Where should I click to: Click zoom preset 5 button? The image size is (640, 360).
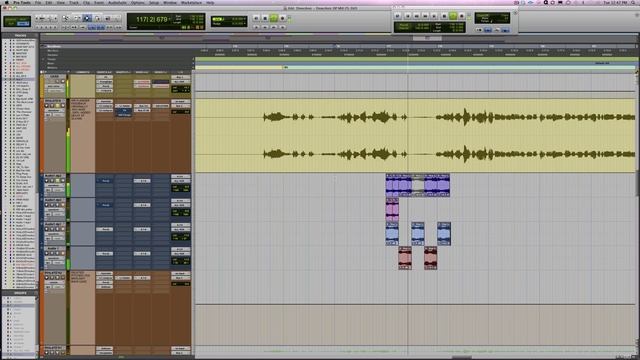click(56, 27)
